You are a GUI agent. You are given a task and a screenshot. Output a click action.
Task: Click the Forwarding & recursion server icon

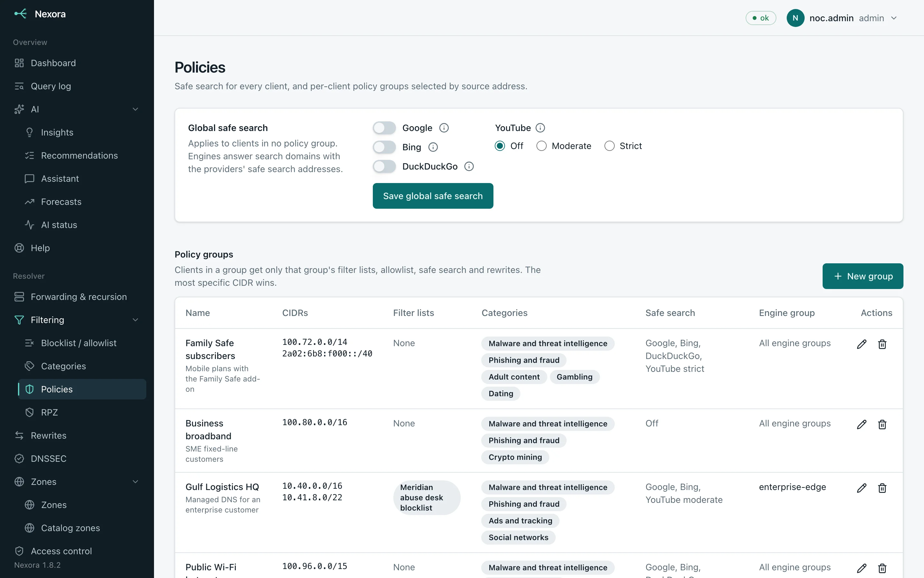19,297
